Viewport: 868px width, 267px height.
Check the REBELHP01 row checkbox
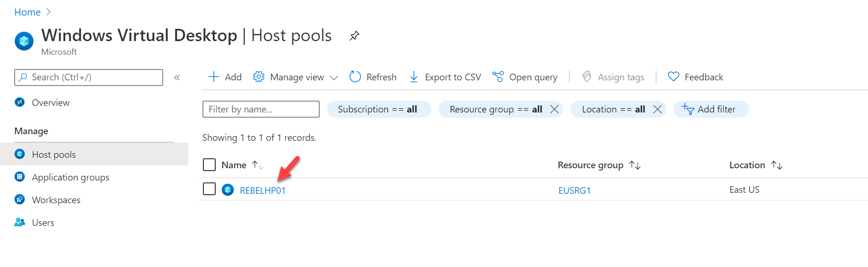[209, 189]
